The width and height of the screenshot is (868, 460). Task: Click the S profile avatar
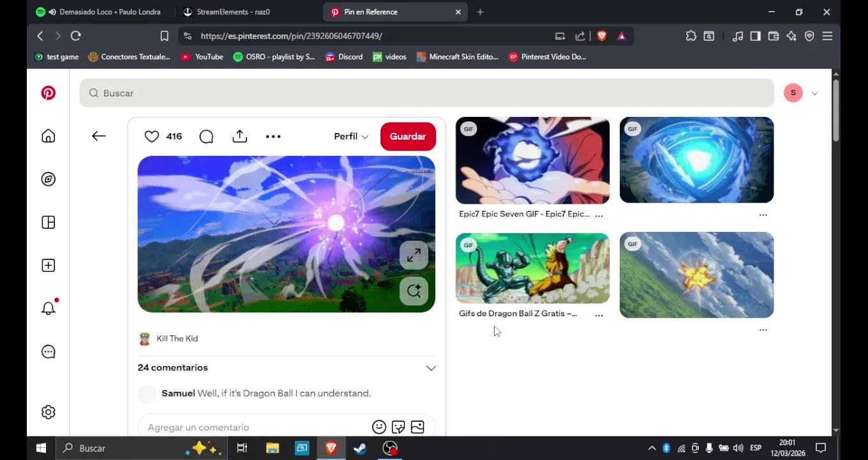(x=793, y=93)
